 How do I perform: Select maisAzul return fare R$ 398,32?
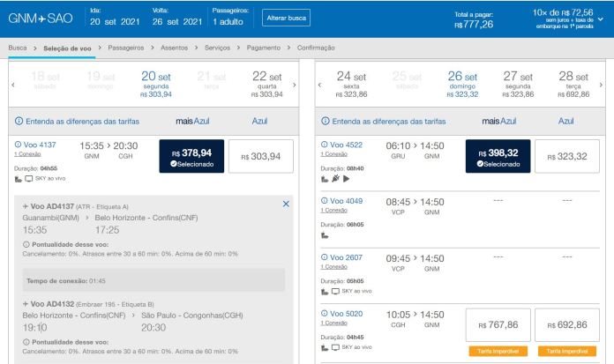pyautogui.click(x=498, y=156)
